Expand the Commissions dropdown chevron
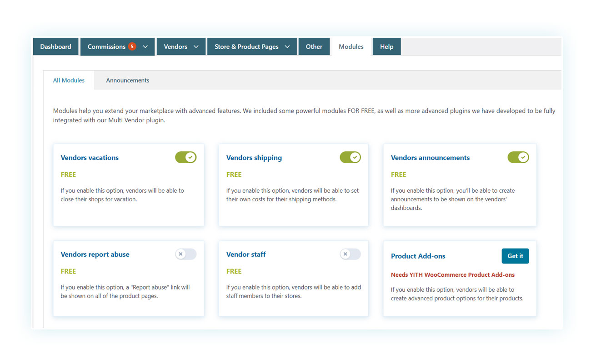591x364 pixels. click(x=145, y=47)
